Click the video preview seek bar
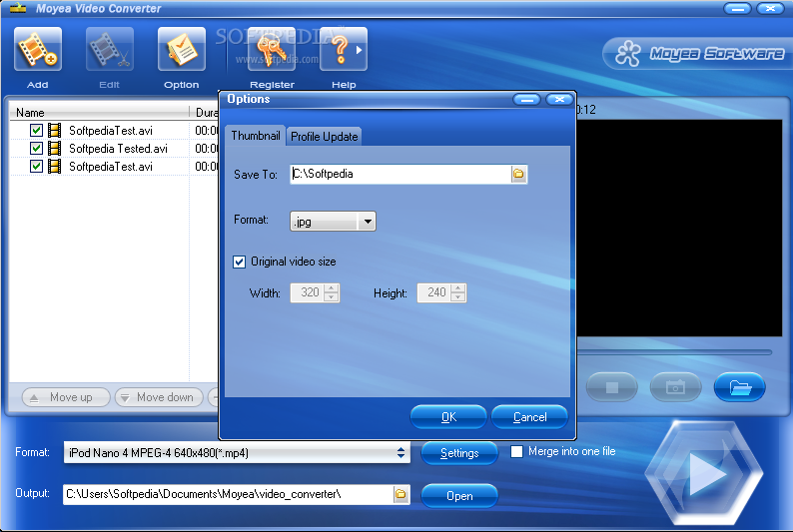 pos(675,352)
